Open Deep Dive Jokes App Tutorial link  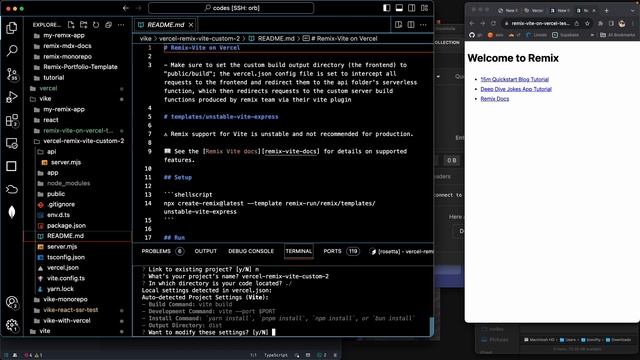coord(516,89)
